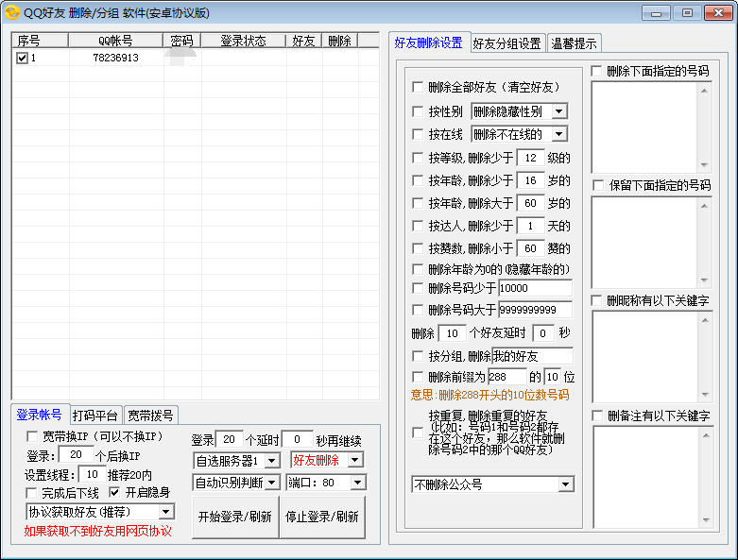Enable 删除年龄为0的 checkbox

[417, 269]
